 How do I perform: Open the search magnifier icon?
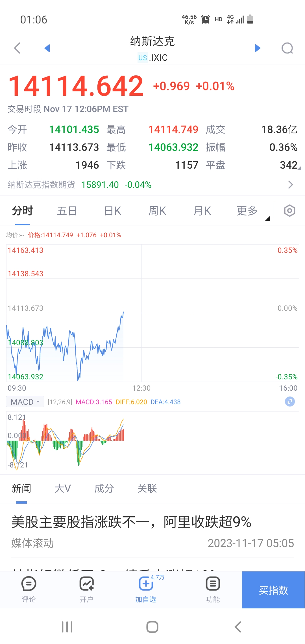287,48
